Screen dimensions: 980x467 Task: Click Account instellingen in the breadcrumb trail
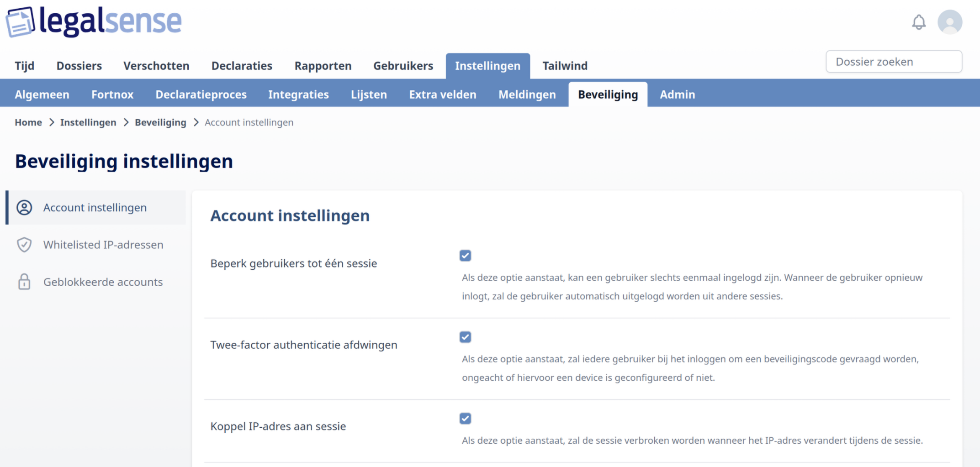249,122
